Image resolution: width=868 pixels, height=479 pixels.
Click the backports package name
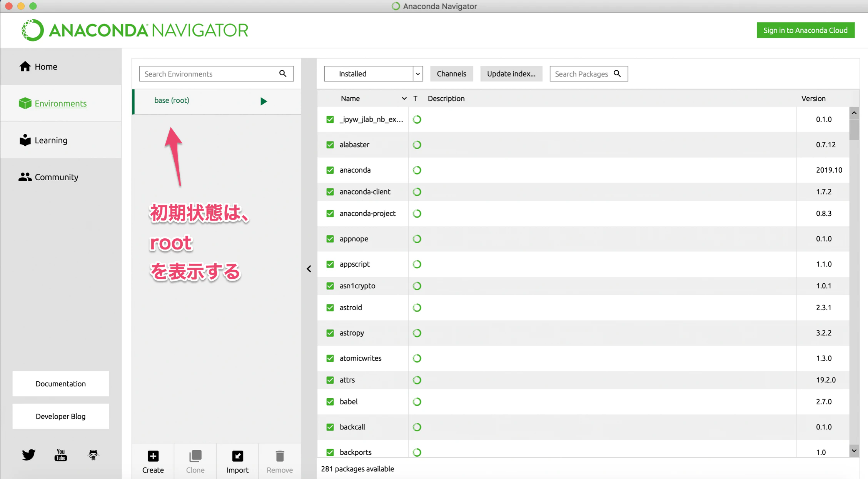coord(356,452)
